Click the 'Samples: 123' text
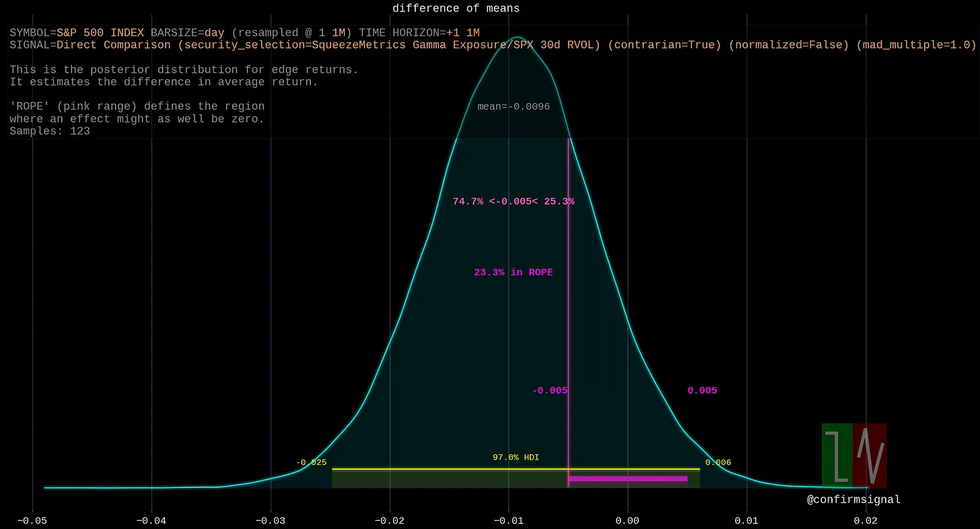This screenshot has height=529, width=980. pos(50,131)
